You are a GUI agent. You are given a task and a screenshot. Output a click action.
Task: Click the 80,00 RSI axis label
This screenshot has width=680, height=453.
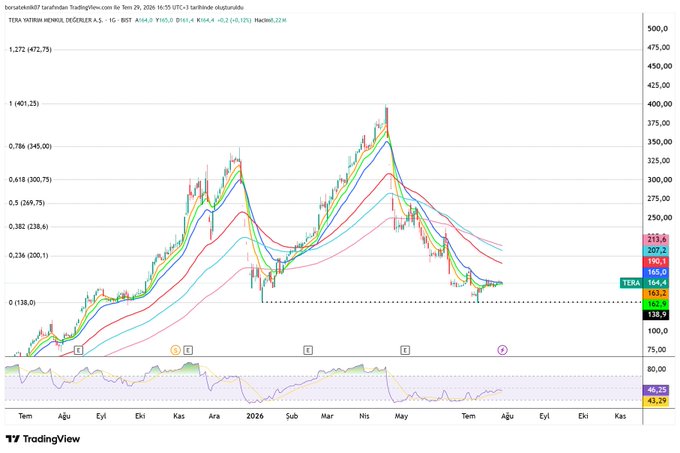(x=656, y=369)
